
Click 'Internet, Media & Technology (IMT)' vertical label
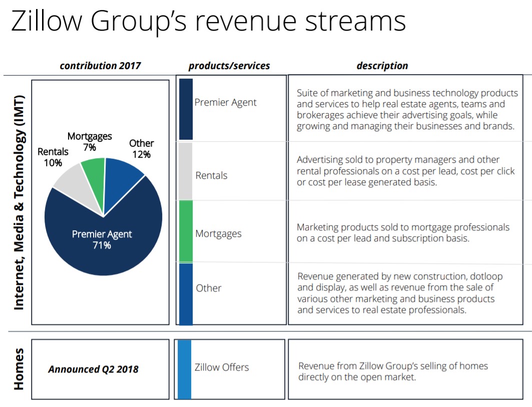(19, 203)
